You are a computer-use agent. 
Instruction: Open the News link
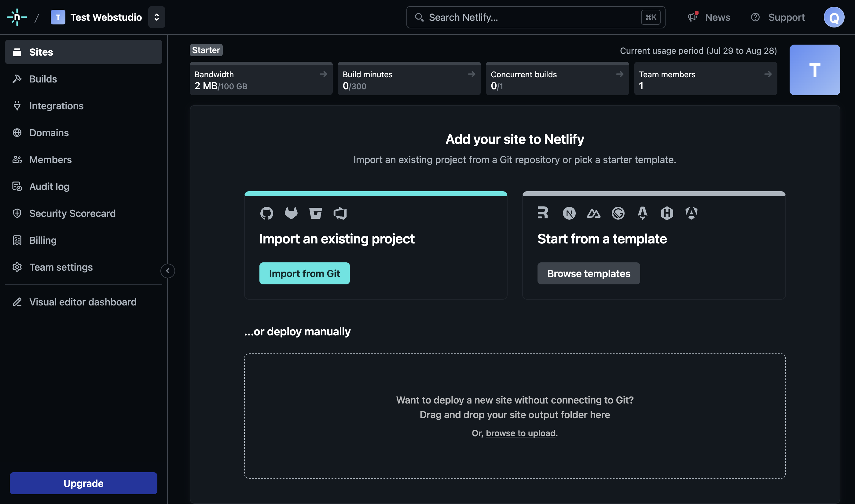tap(717, 17)
